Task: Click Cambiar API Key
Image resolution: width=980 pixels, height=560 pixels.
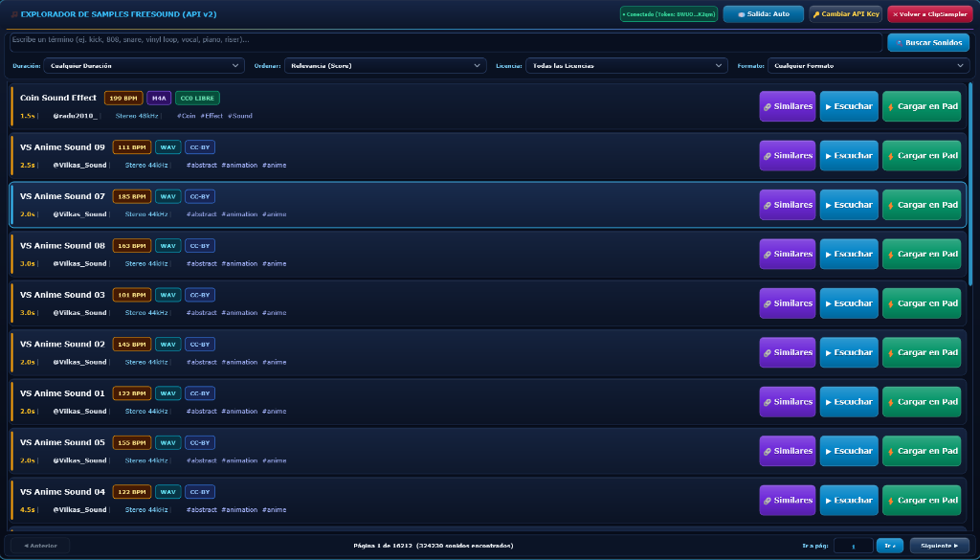Action: (x=845, y=13)
